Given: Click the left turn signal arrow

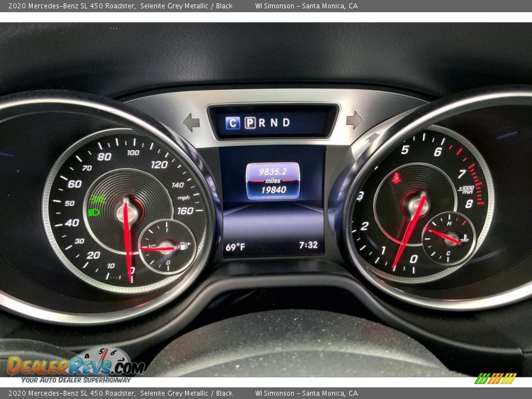Looking at the screenshot, I should click(191, 122).
